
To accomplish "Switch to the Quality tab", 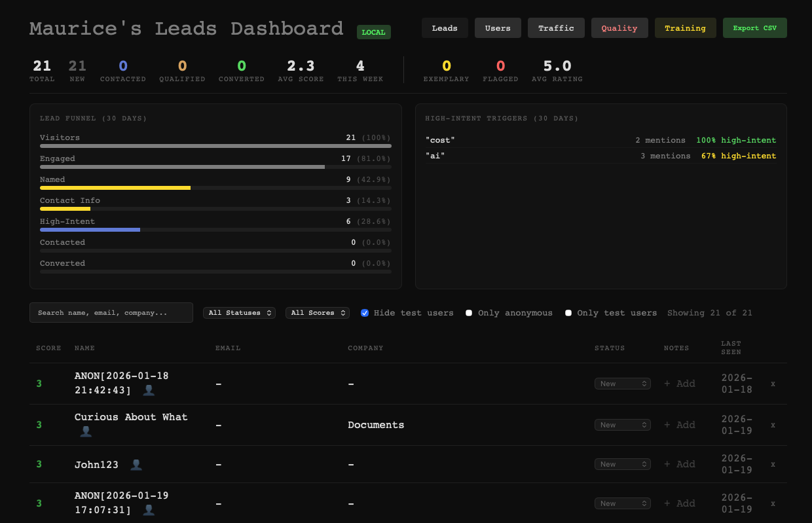I will (x=619, y=27).
